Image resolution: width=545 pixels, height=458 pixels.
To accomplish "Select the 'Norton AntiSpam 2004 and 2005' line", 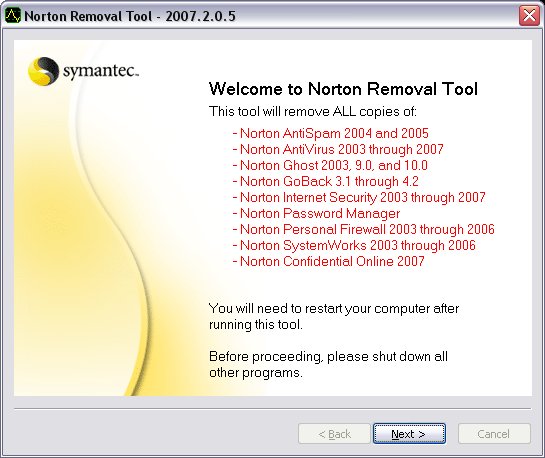I will click(x=331, y=133).
